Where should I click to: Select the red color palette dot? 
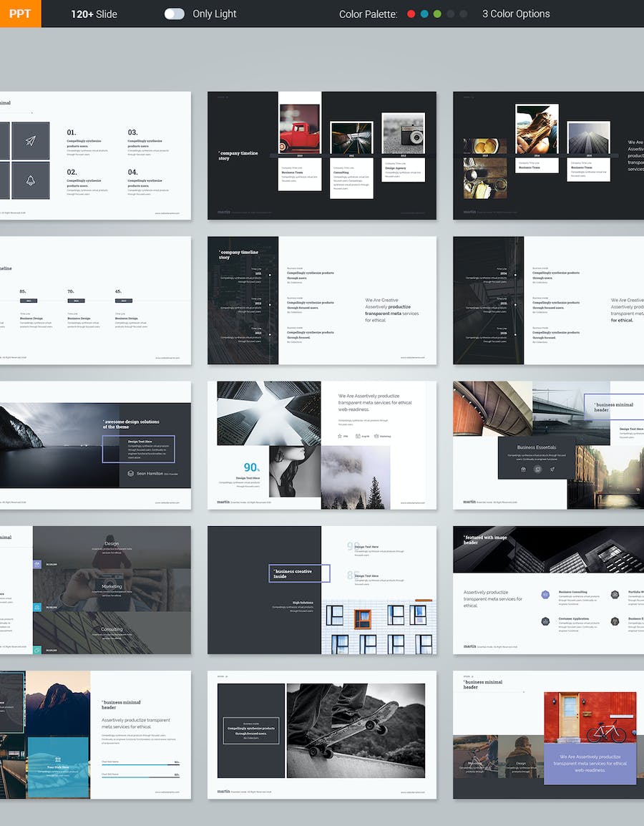[x=411, y=14]
